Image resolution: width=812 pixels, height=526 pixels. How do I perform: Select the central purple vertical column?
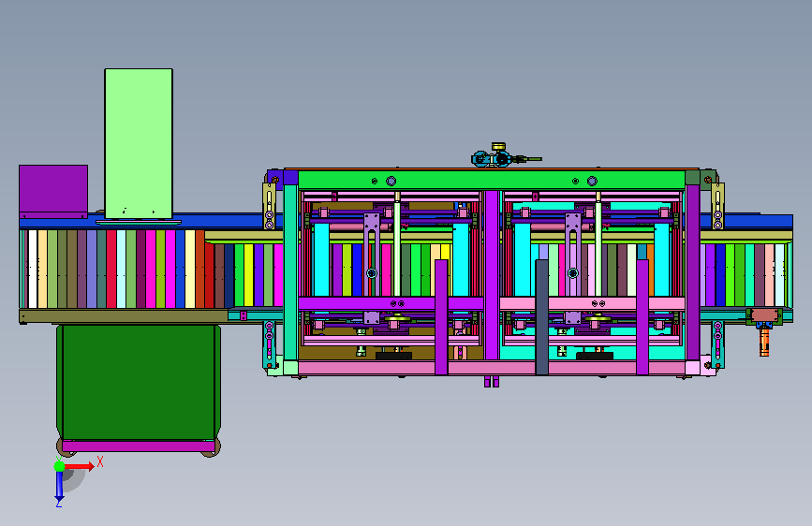pyautogui.click(x=492, y=275)
